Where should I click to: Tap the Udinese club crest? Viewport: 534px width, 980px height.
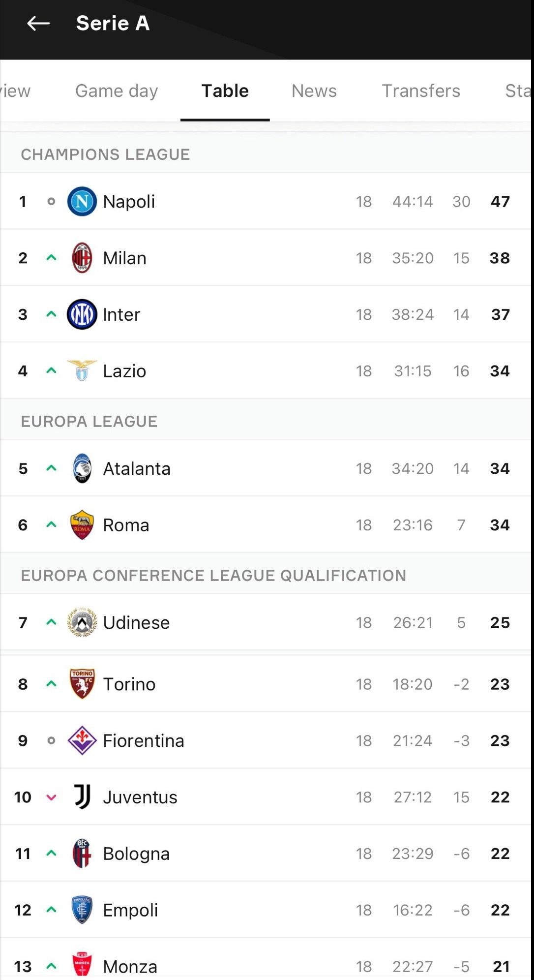tap(82, 622)
